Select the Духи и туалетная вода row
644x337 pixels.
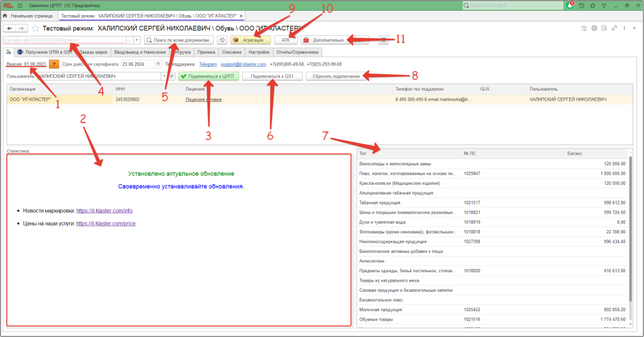pos(492,222)
